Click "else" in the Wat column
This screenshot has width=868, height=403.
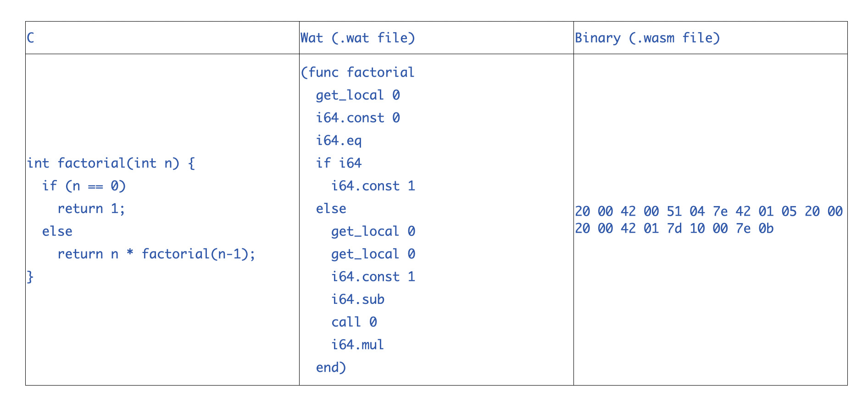(x=331, y=209)
